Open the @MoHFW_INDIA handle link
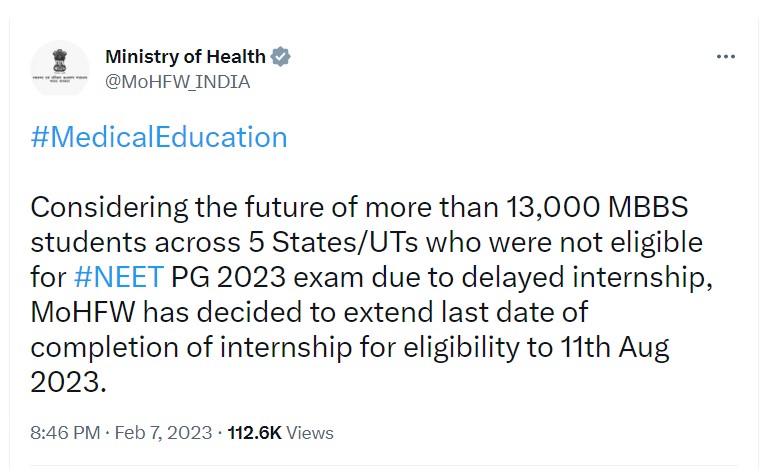773x469 pixels. click(x=177, y=82)
